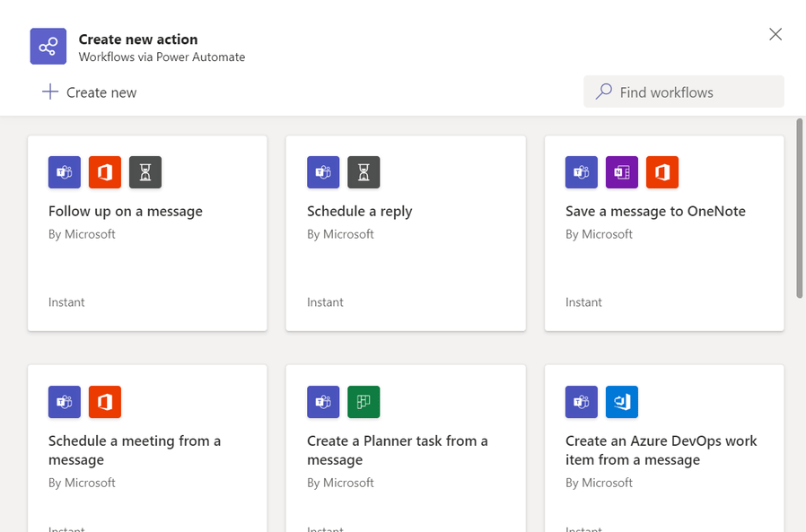
Task: Click the Azure DevOps icon on work item card
Action: point(622,402)
